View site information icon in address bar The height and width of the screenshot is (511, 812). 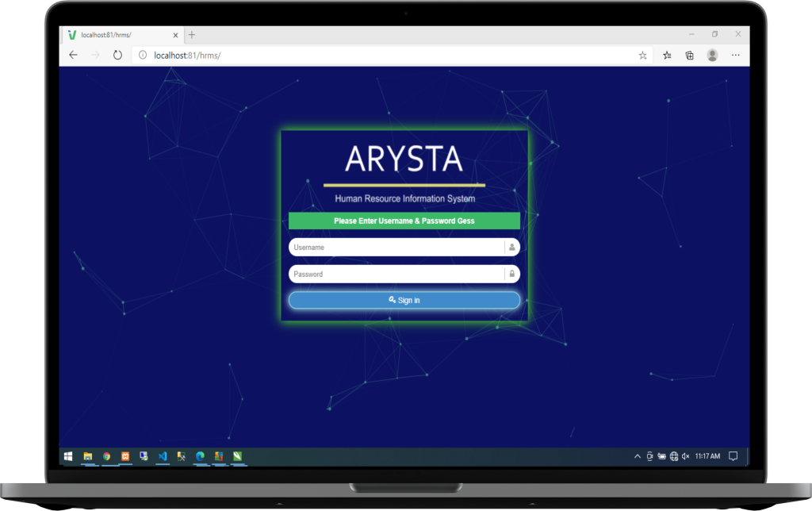[x=143, y=55]
